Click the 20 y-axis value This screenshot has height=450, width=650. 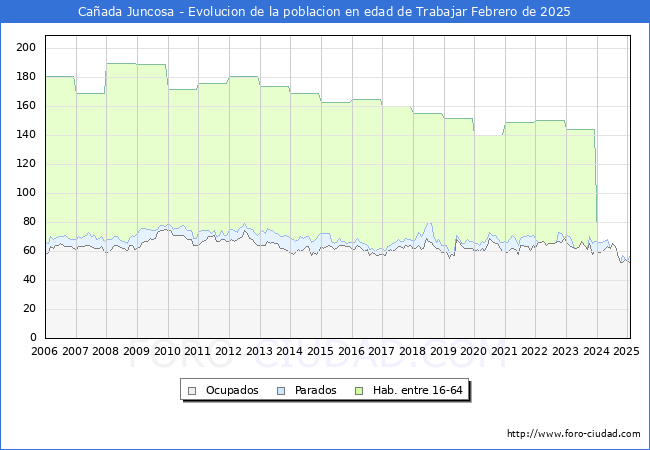[x=29, y=309]
